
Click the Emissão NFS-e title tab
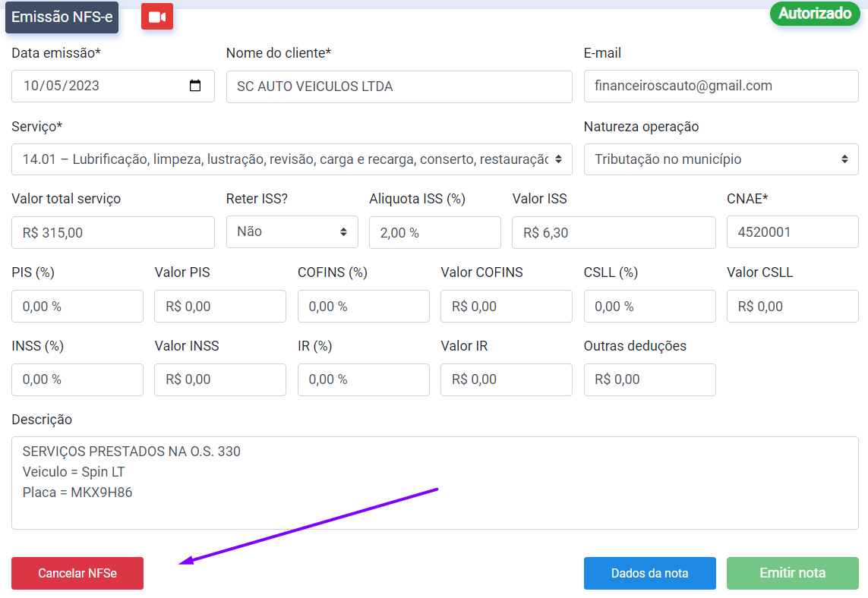tap(62, 17)
